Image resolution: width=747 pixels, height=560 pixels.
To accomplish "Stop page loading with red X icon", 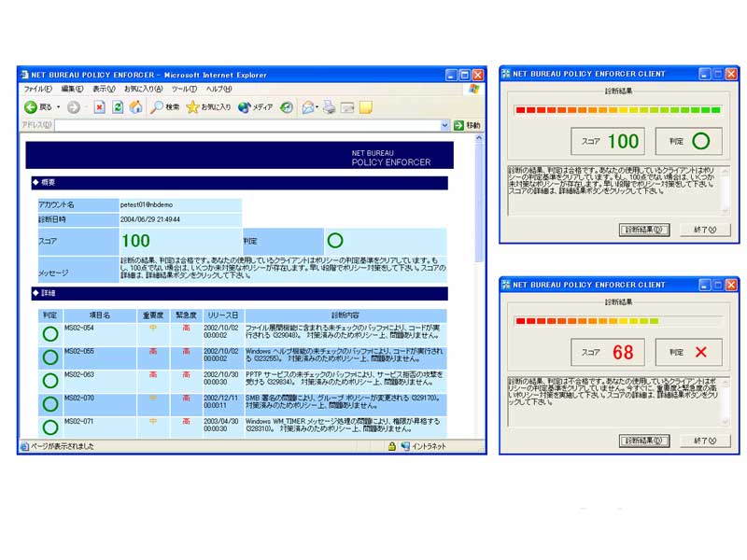I will 99,107.
